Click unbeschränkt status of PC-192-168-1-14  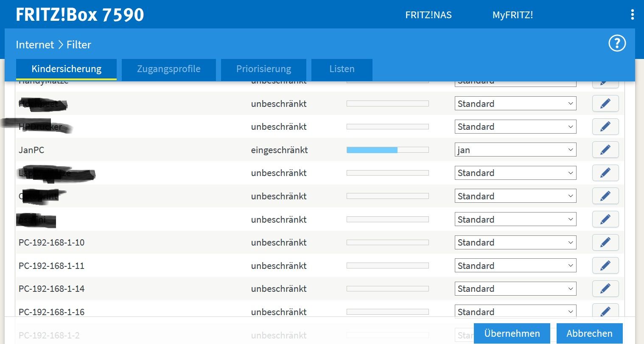(x=279, y=288)
